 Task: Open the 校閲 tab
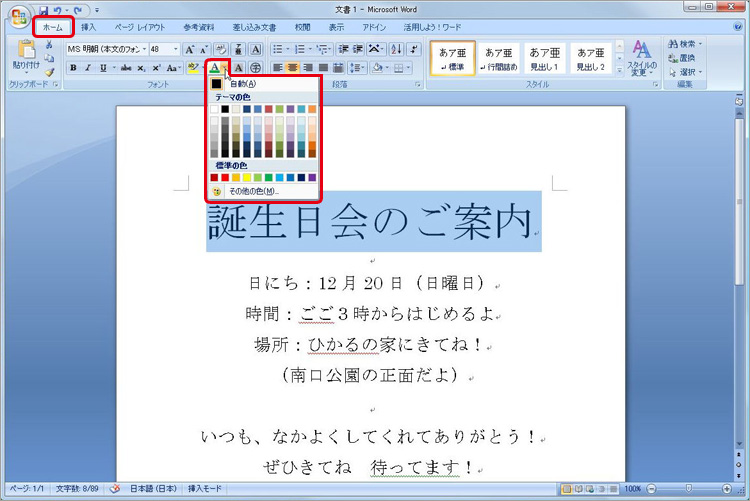[302, 27]
